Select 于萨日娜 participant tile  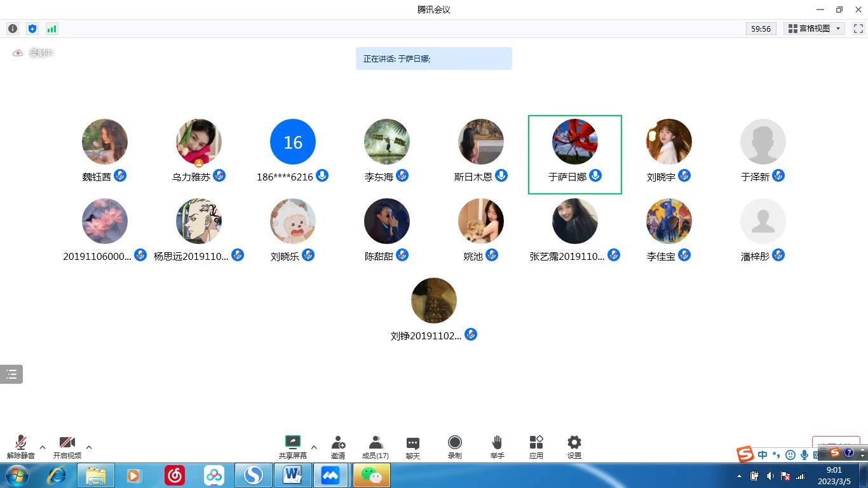[574, 154]
